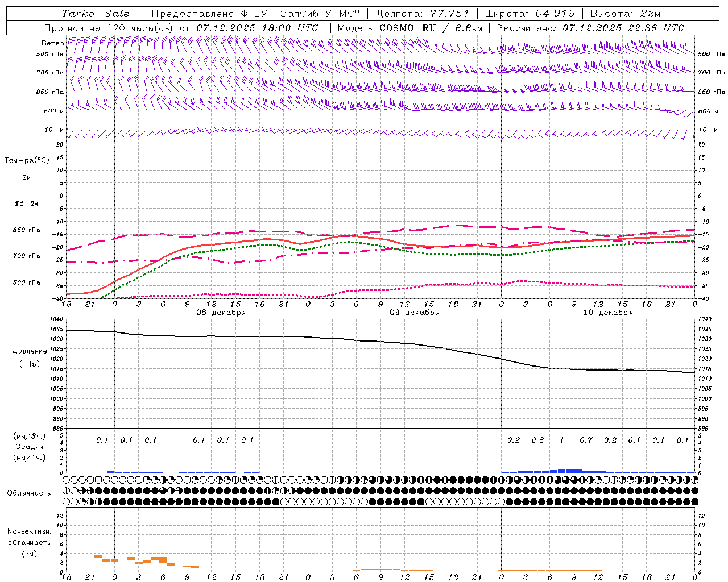Screen dimensions: 728x582
Task: Click the "Облачность" cloud cover label
Action: 29,493
